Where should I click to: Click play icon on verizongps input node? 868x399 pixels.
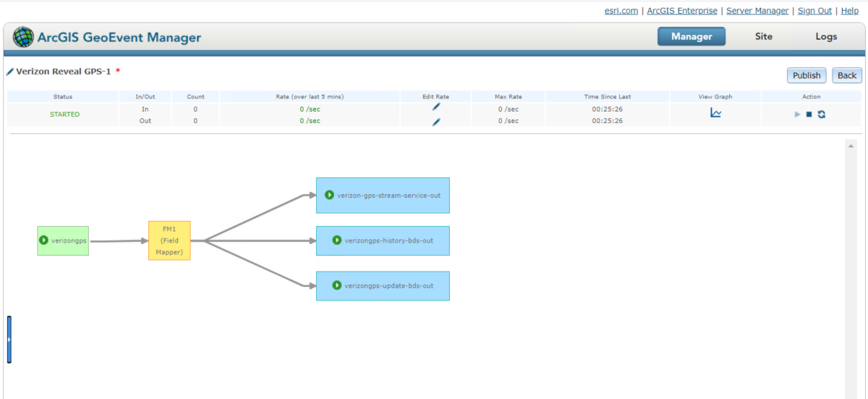click(44, 240)
